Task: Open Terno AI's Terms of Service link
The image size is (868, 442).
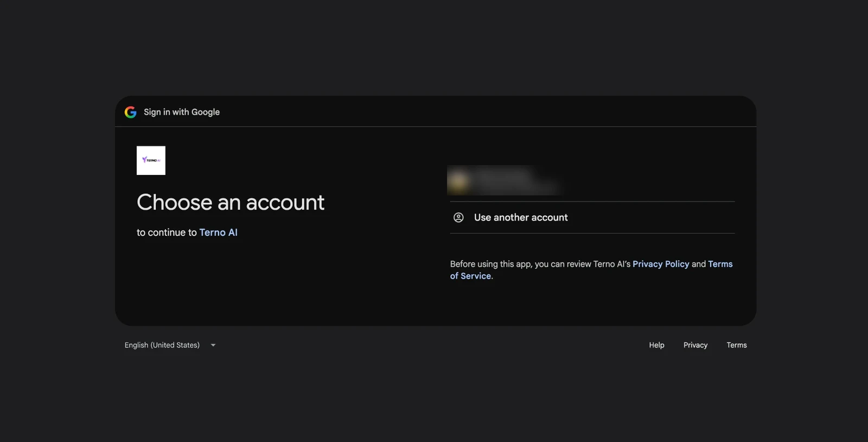Action: (x=720, y=264)
